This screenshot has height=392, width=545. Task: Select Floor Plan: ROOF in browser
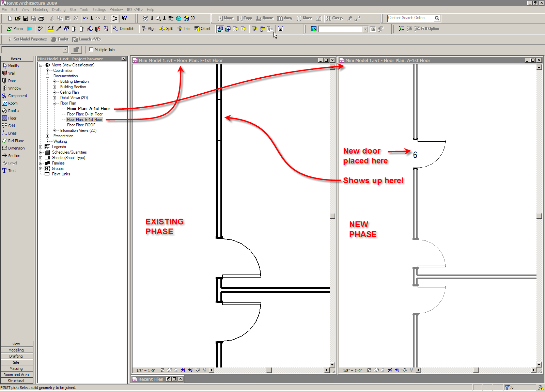(x=81, y=125)
